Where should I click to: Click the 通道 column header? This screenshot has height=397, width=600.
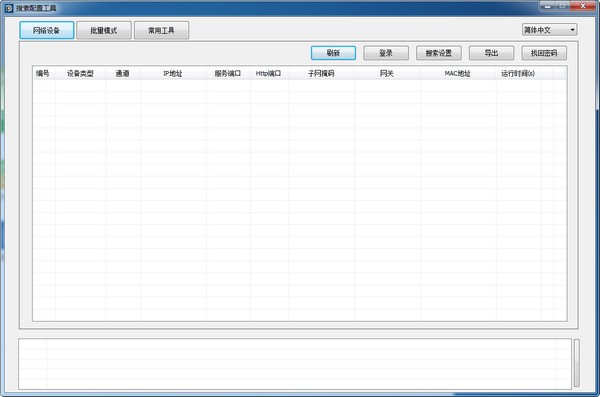tap(123, 73)
